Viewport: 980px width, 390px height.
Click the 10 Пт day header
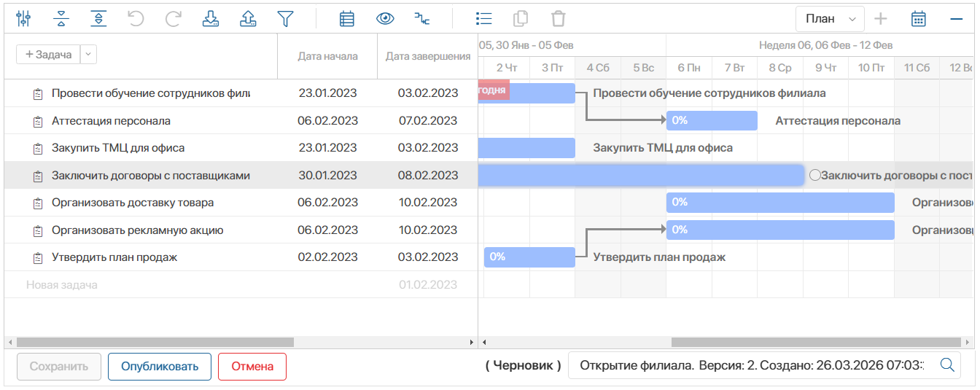[x=871, y=68]
